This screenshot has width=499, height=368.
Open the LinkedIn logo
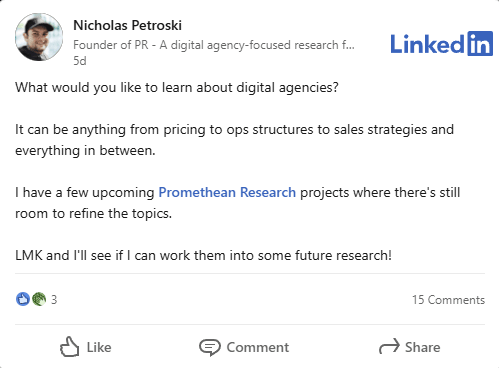pos(441,44)
